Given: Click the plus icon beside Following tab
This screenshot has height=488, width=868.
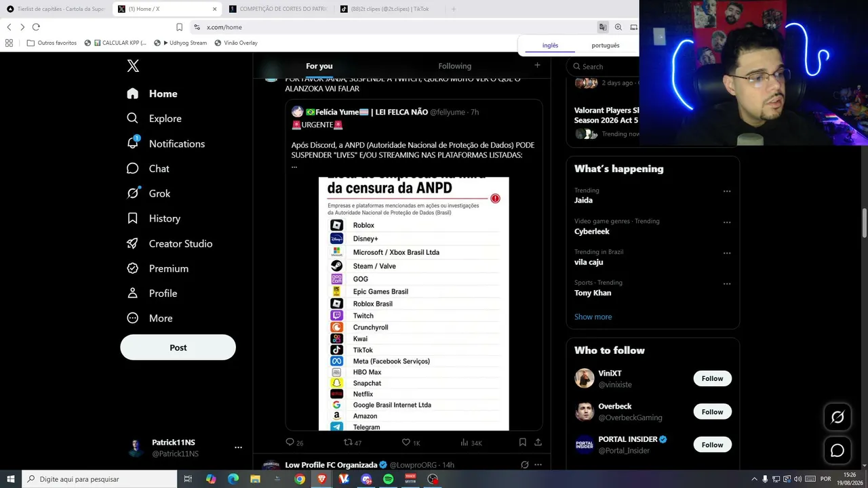Looking at the screenshot, I should pos(537,65).
